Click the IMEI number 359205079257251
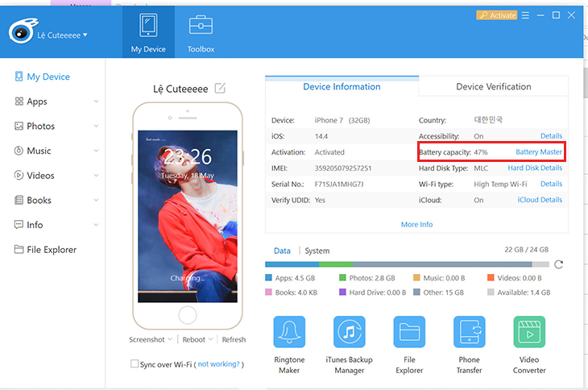The width and height of the screenshot is (588, 390). [x=343, y=168]
